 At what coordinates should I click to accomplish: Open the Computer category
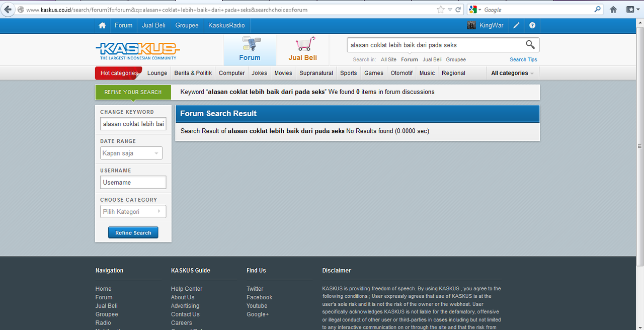(x=231, y=73)
